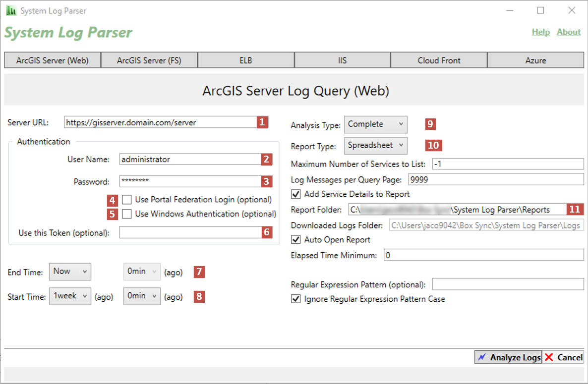Screen dimensions: 588x384
Task: Click the Password field
Action: tap(196, 181)
